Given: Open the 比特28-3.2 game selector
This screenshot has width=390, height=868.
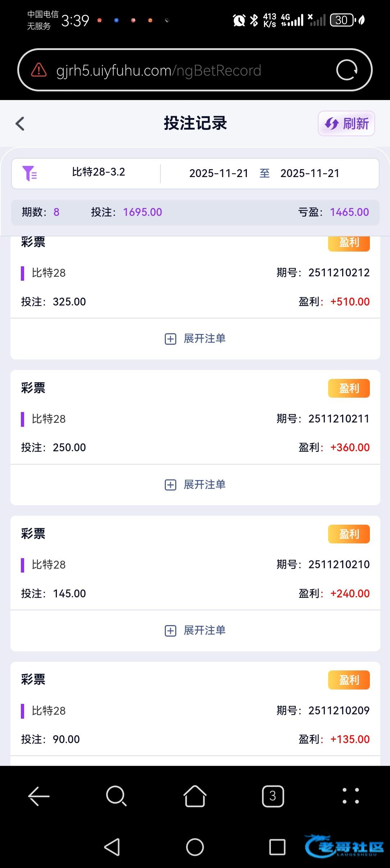Looking at the screenshot, I should [98, 172].
